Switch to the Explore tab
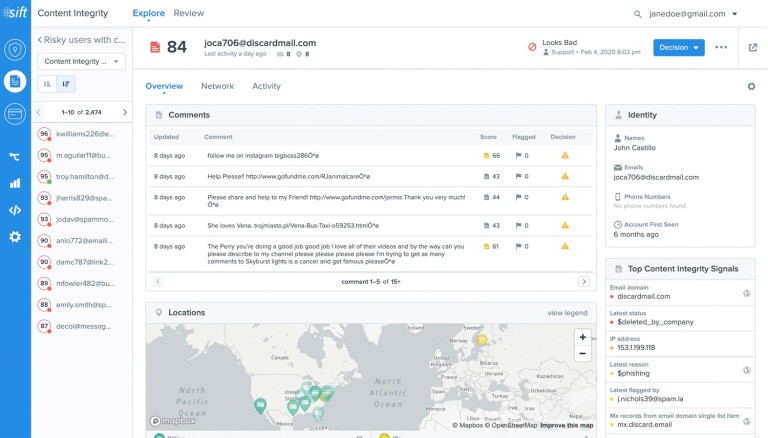The height and width of the screenshot is (438, 768). coord(148,13)
